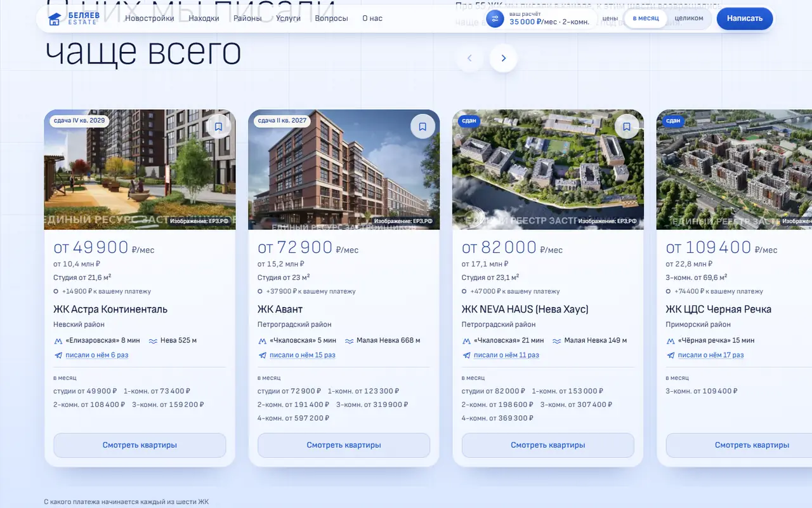Click the ЖК NEVA HAUS (Нева Хаус) title
The width and height of the screenshot is (812, 508).
click(x=525, y=309)
